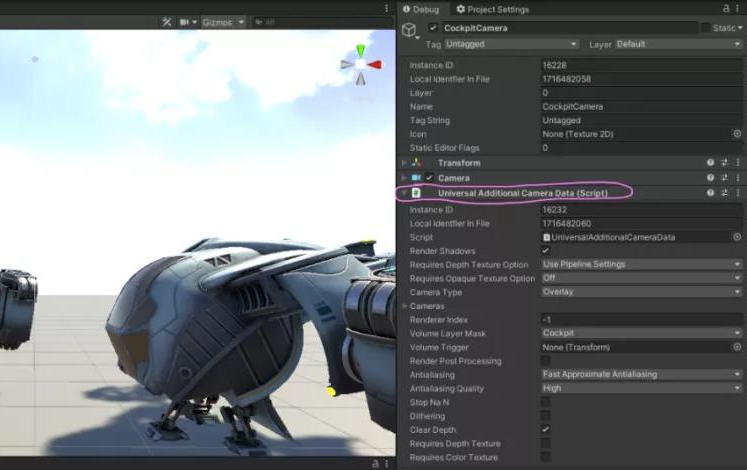Open the Volume Trigger object picker
Viewport: 747px width, 470px height.
[x=737, y=347]
